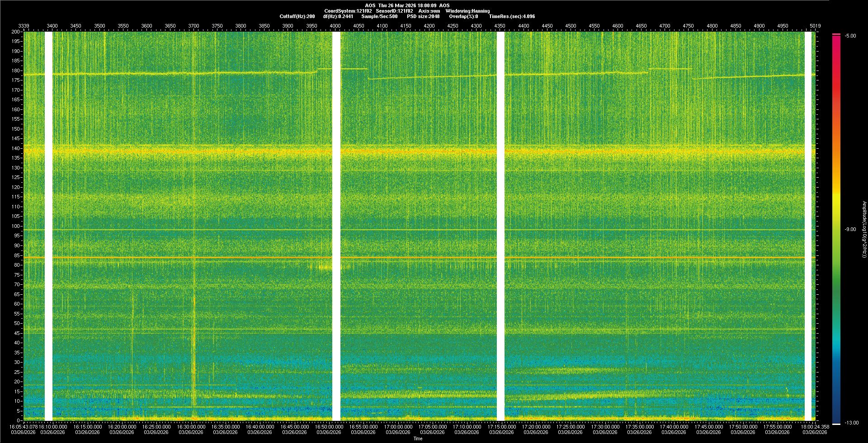Click the Cuttoff(Hz):200 header label
Image resolution: width=868 pixels, height=443 pixels.
297,16
